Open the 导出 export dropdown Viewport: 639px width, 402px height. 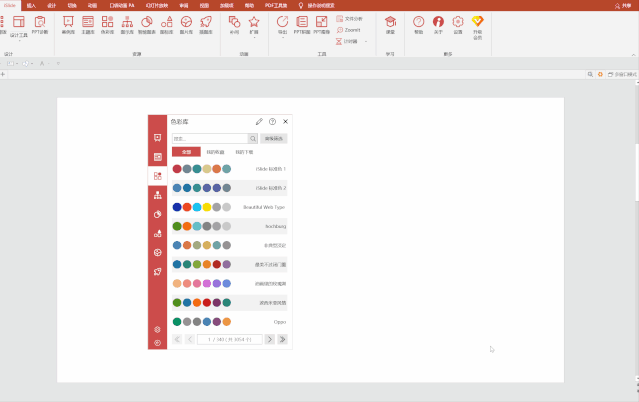(x=282, y=27)
